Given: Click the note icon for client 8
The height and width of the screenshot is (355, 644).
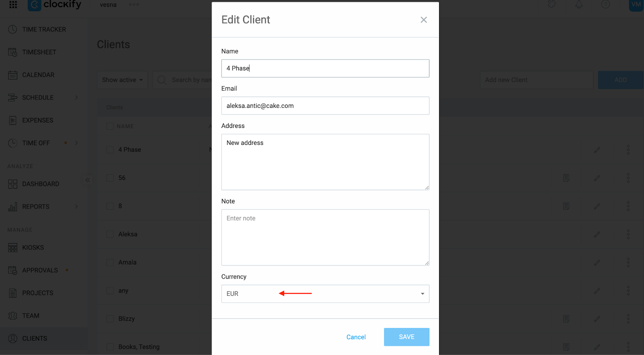Looking at the screenshot, I should pyautogui.click(x=566, y=206).
